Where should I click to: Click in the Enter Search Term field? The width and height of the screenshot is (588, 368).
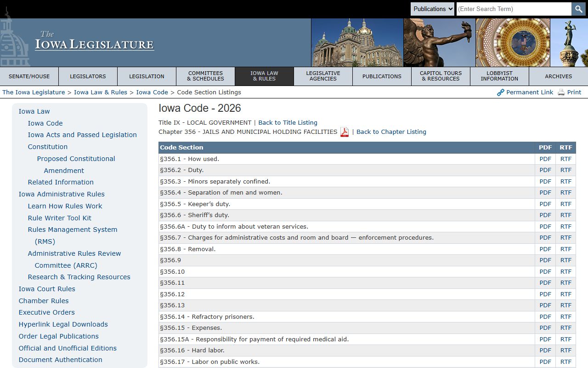coord(514,9)
